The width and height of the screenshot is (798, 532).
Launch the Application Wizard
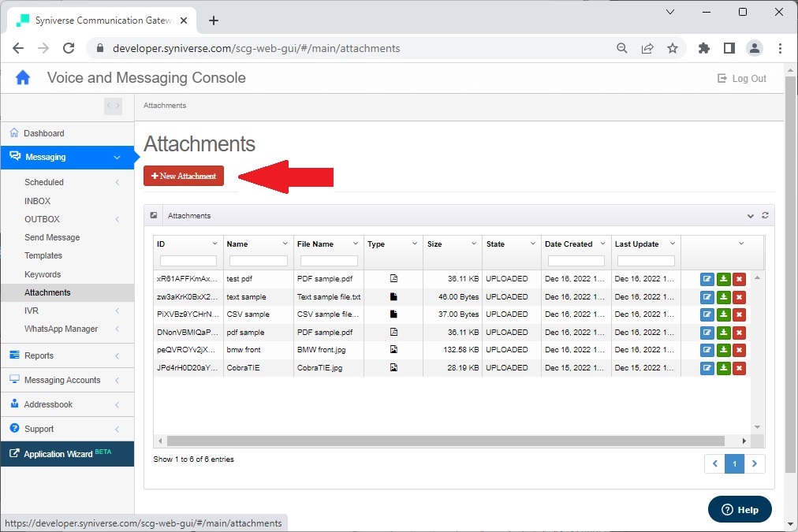point(67,454)
